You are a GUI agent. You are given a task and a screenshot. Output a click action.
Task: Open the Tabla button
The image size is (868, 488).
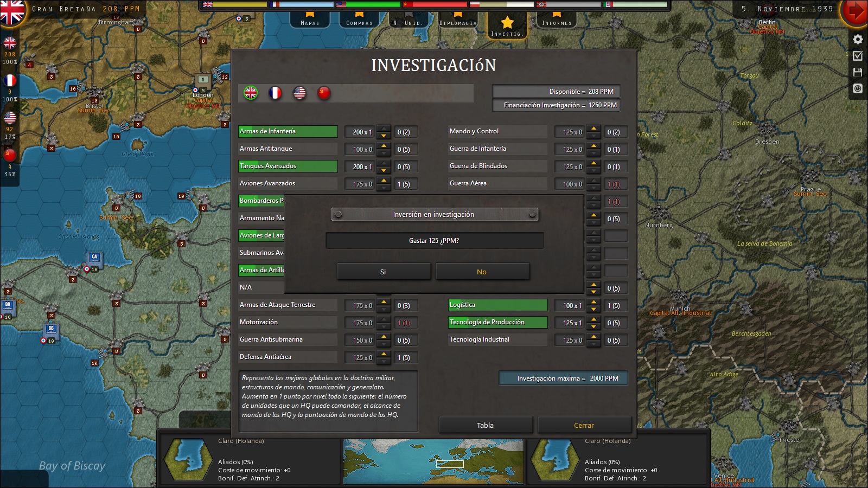[x=486, y=425]
